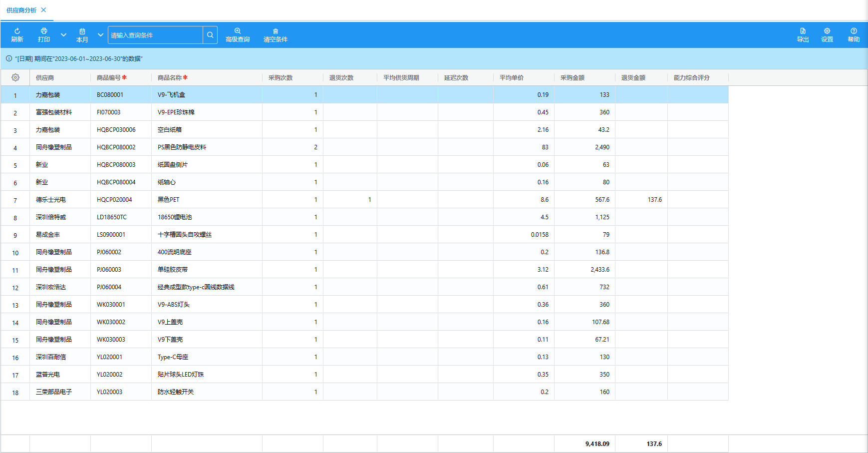The width and height of the screenshot is (868, 453).
Task: Expand the date range dropdown arrow
Action: click(x=100, y=35)
